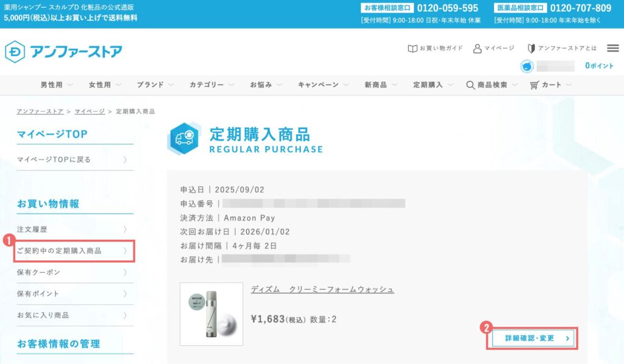Expand the カート dropdown chevron
This screenshot has height=364, width=624.
(569, 85)
